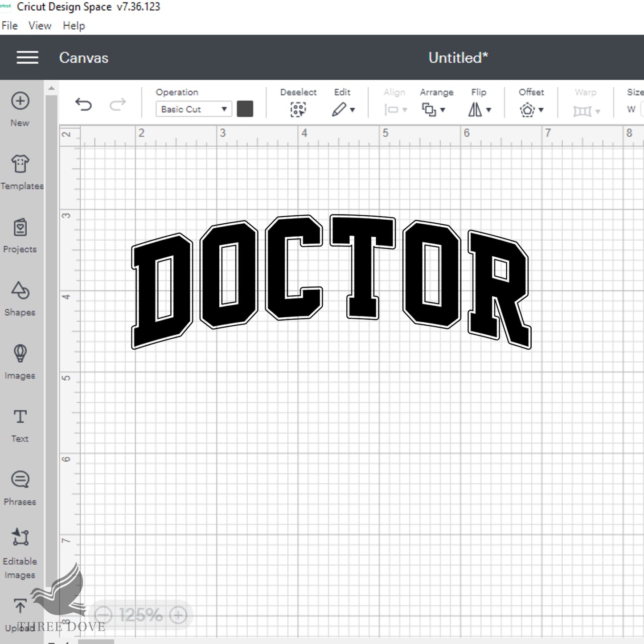Select the DOCTOR design on canvas
644x644 pixels.
click(x=331, y=282)
